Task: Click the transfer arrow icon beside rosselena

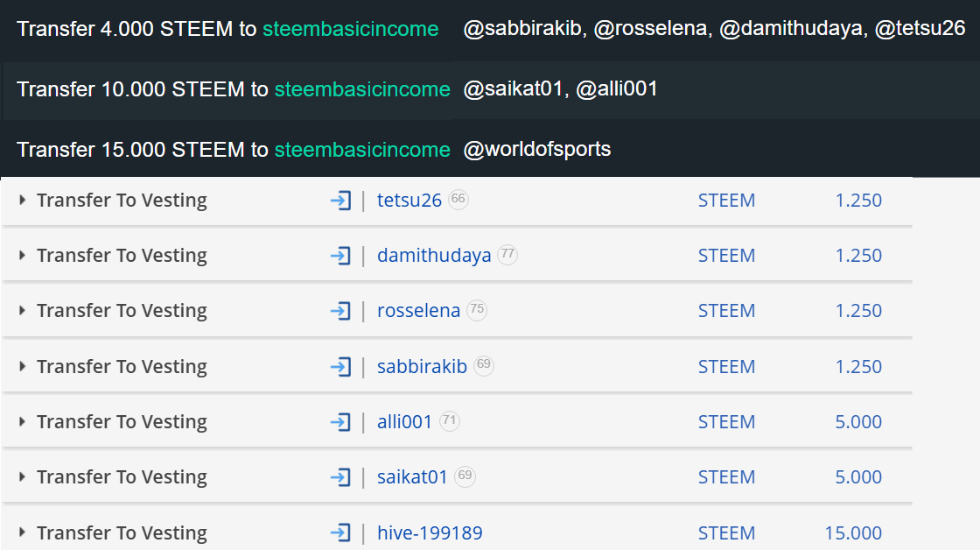Action: pos(340,311)
